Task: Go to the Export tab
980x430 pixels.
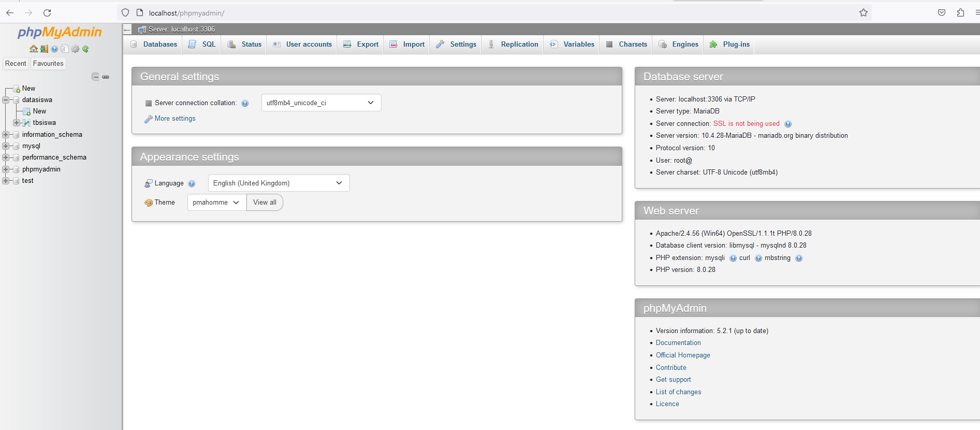Action: tap(361, 45)
